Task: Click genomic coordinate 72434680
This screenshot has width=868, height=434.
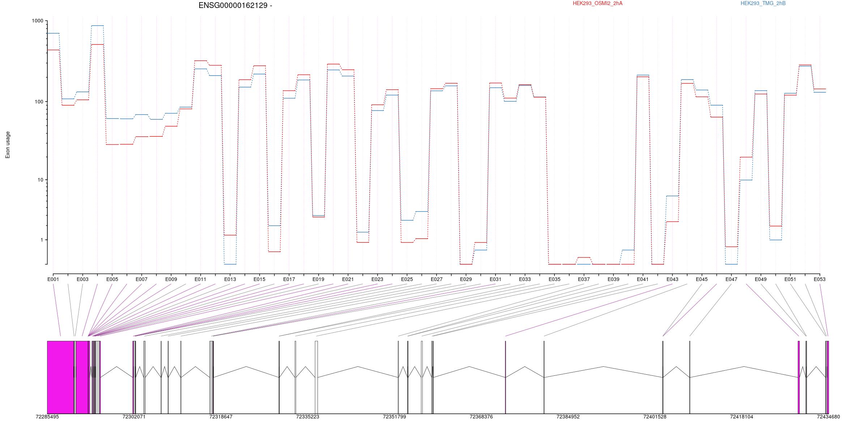Action: 828,417
